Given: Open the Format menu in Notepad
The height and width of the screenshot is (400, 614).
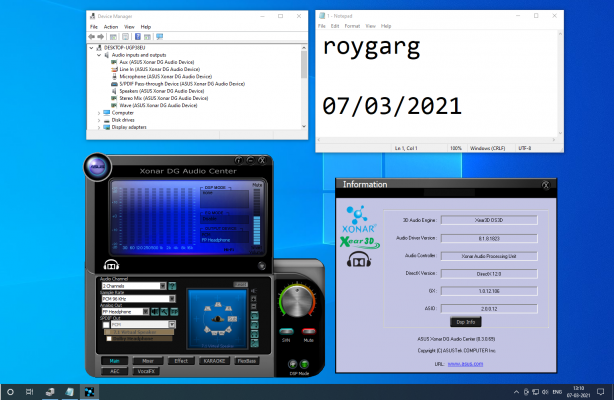Looking at the screenshot, I should point(352,26).
